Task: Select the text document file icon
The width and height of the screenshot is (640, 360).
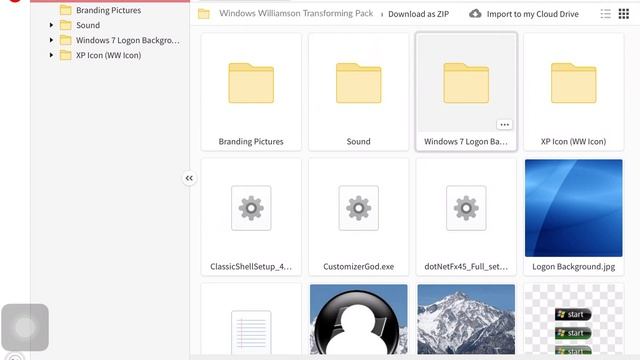Action: pos(251,333)
